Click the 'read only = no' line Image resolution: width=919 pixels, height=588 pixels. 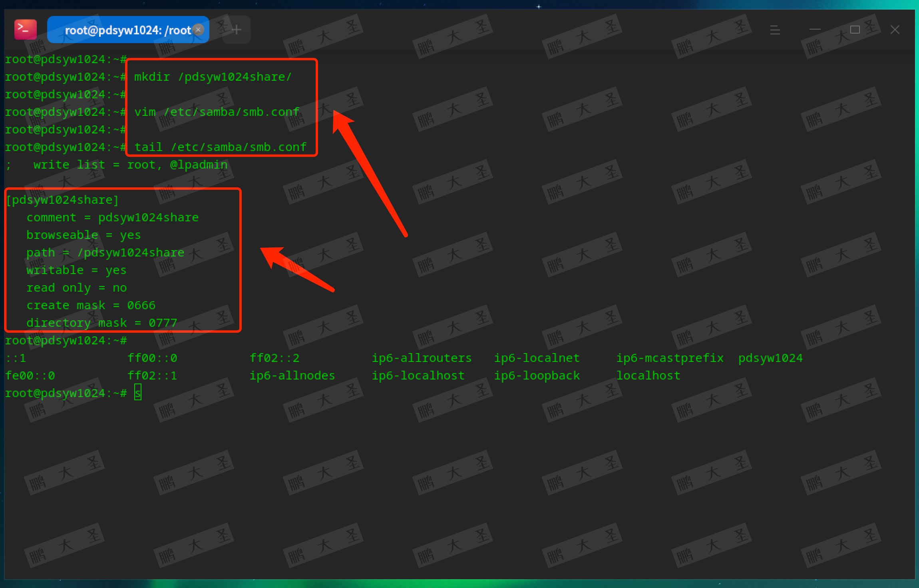(76, 288)
